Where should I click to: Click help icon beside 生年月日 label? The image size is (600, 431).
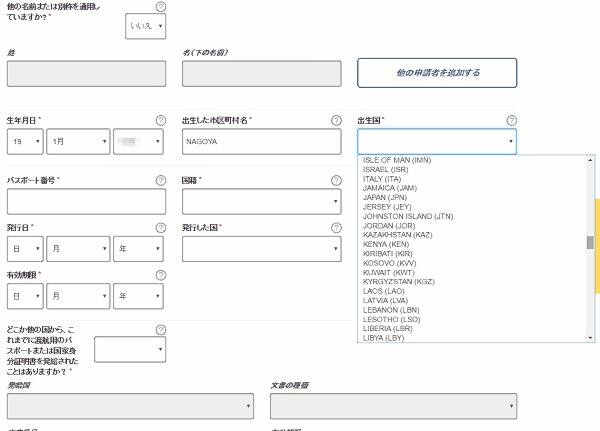point(160,120)
